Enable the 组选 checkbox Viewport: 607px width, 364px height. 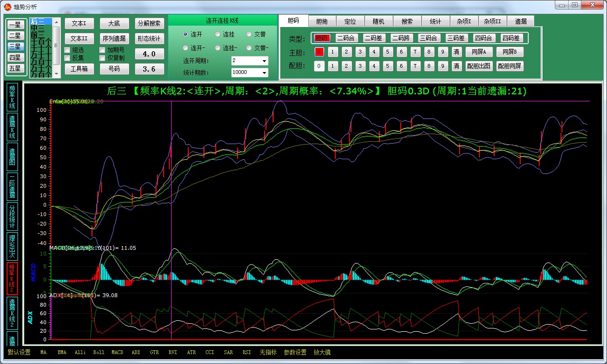tap(67, 50)
